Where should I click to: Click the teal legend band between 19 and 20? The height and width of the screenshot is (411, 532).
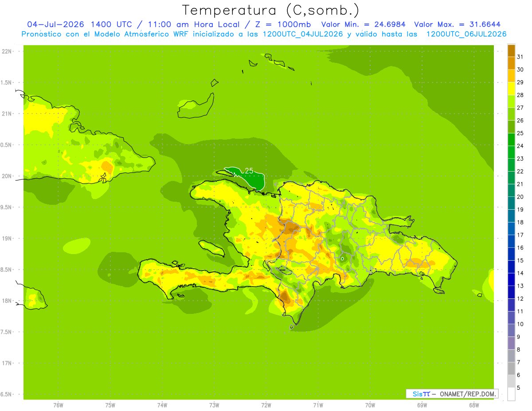coord(511,204)
